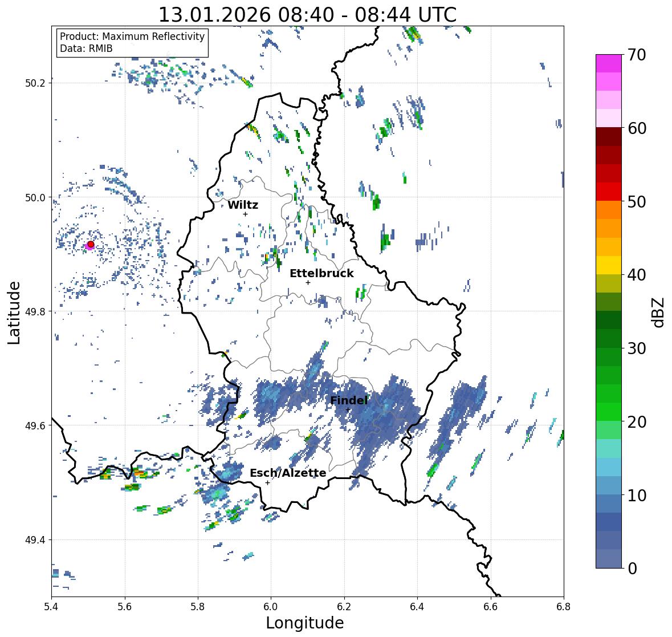
Task: Click the Latitude axis label
Action: pos(14,313)
